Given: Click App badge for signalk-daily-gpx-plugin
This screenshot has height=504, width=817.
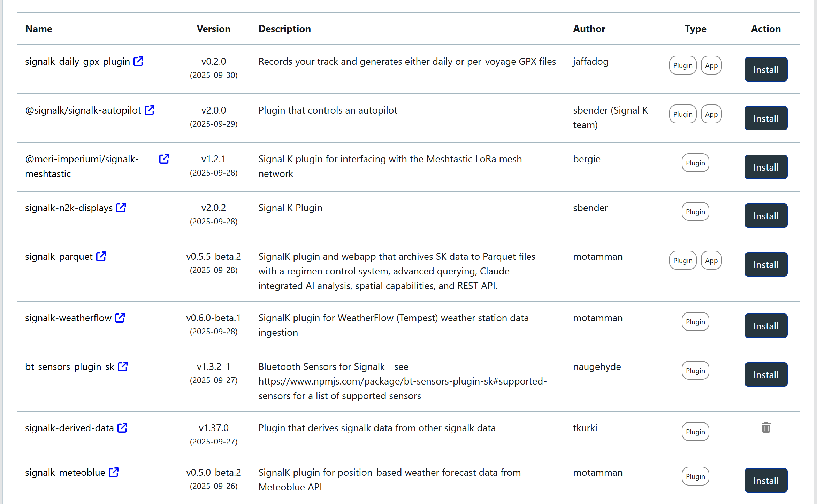Looking at the screenshot, I should coord(711,65).
